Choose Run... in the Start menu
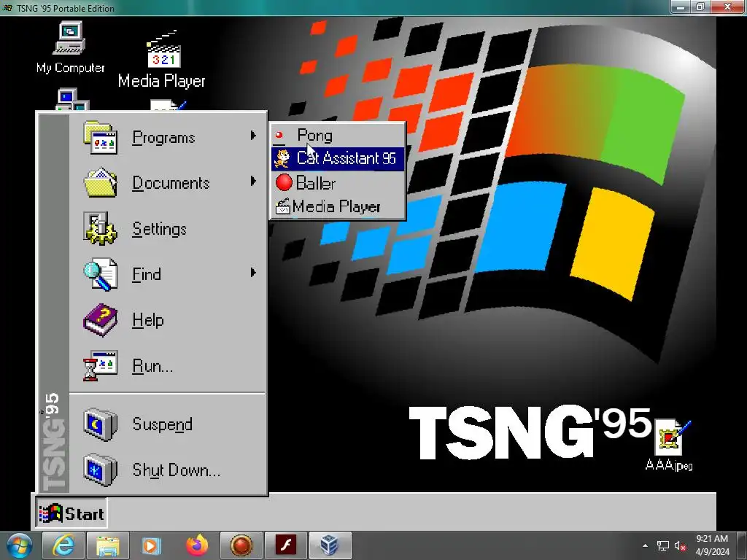Image resolution: width=747 pixels, height=560 pixels. [169, 366]
